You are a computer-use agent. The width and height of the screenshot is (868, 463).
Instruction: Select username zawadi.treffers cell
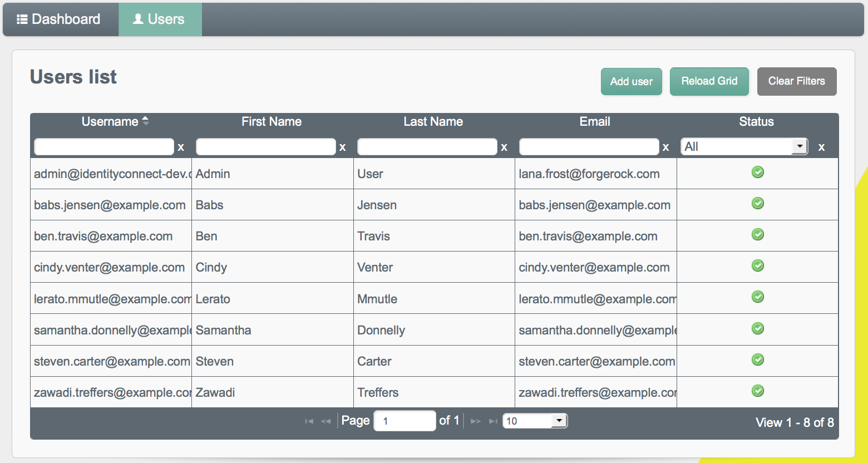[111, 392]
